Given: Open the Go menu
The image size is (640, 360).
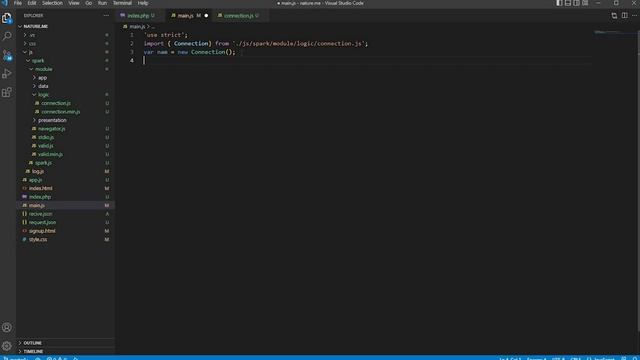Looking at the screenshot, I should tap(89, 3).
